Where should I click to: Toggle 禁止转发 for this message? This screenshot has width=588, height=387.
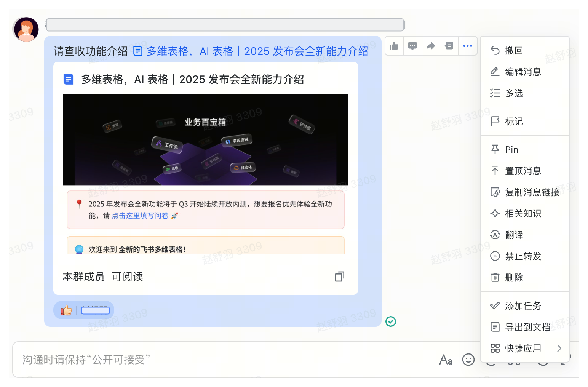(522, 256)
